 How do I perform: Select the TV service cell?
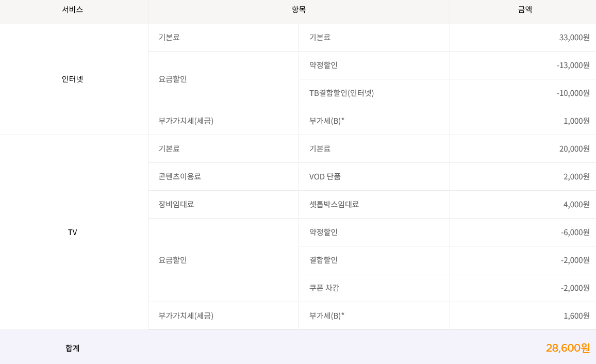72,232
